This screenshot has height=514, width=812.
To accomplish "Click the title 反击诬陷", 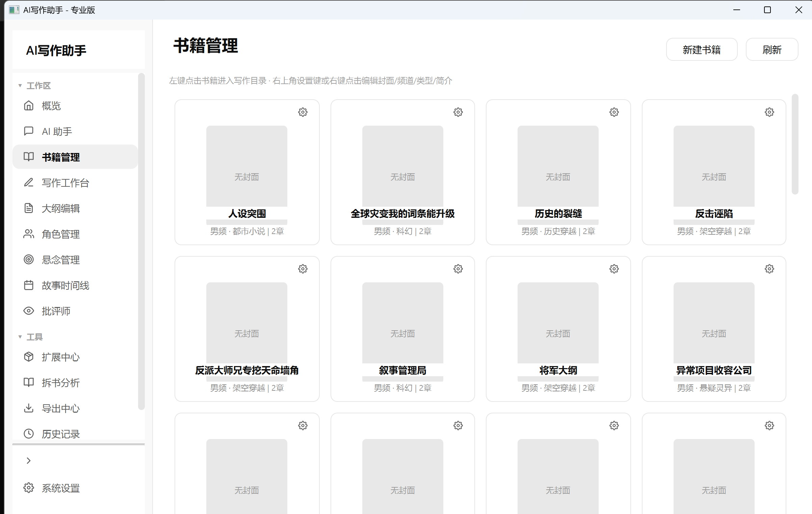I will pos(714,214).
